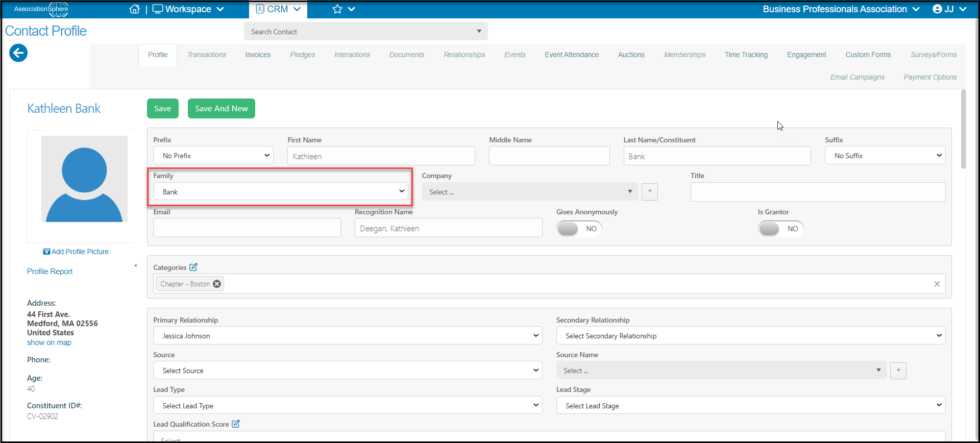Open the Event Attendance tab
Image resolution: width=980 pixels, height=443 pixels.
(x=572, y=55)
